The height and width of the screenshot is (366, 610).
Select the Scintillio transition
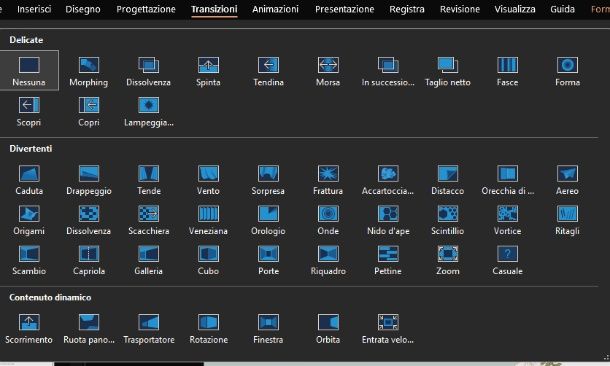(x=448, y=220)
